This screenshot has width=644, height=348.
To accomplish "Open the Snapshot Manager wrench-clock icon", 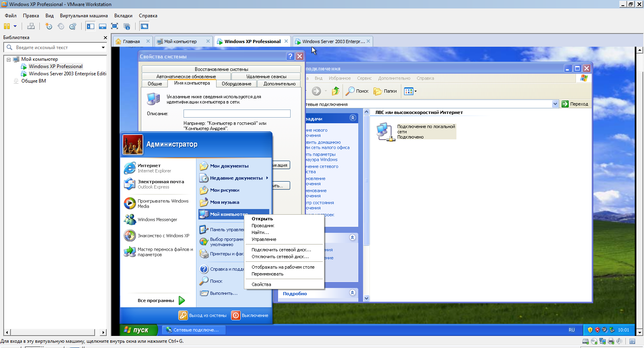I will pyautogui.click(x=73, y=26).
